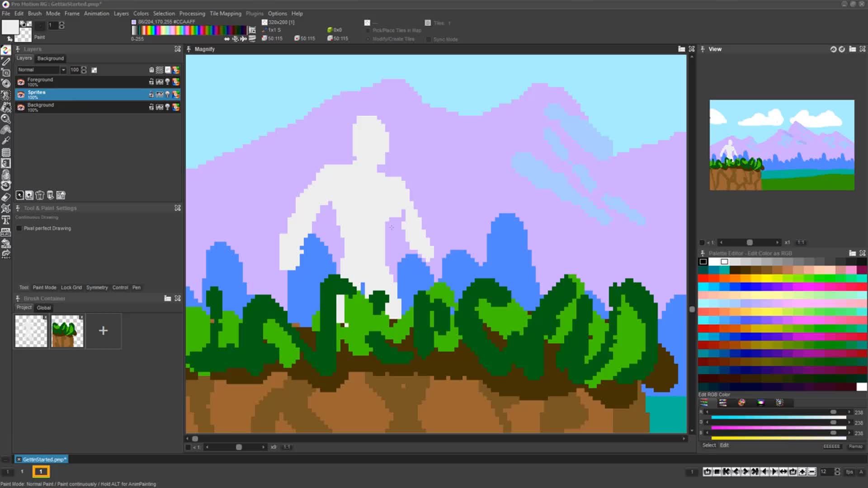Choose the eyedropper color picker tool
Screen dimensions: 868x488
click(6, 141)
